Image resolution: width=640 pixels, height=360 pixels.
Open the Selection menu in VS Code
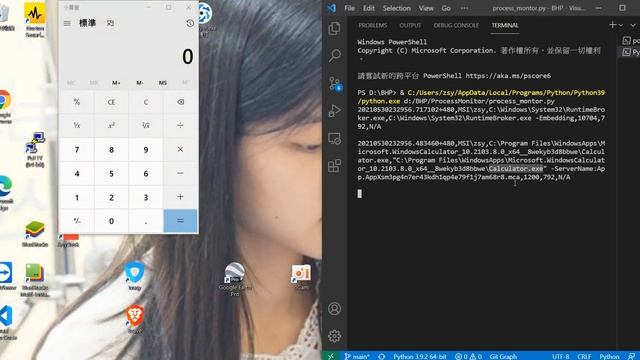coord(396,8)
